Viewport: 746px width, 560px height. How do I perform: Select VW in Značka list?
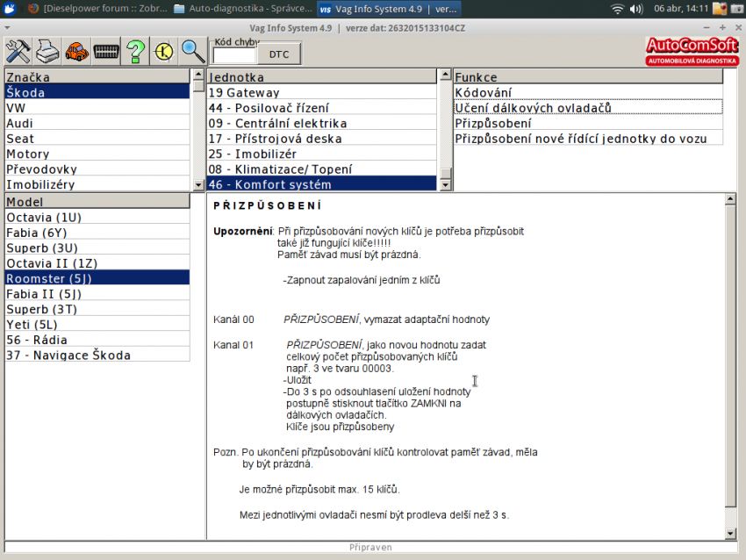[x=97, y=108]
